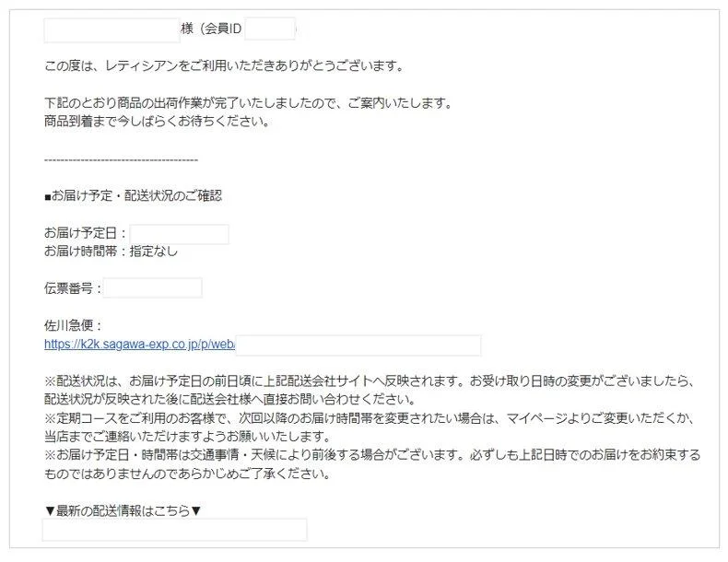The width and height of the screenshot is (728, 562).
Task: Open the k2k.sagawa-exp.co.jp tracking link
Action: 139,345
